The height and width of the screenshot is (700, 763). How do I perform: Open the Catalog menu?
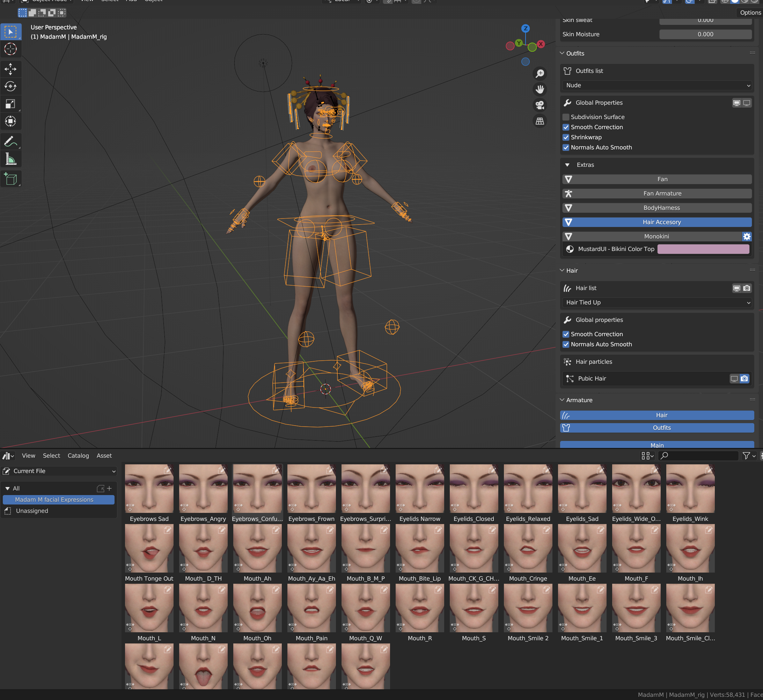coord(78,456)
